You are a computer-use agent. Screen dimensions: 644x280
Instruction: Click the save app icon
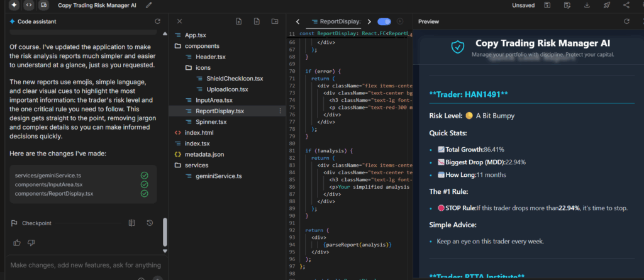pos(548,5)
